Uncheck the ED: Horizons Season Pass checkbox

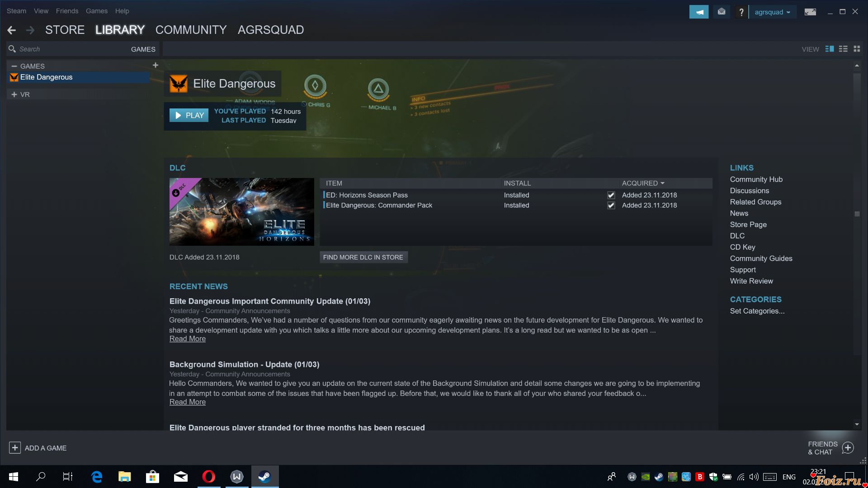pyautogui.click(x=611, y=195)
